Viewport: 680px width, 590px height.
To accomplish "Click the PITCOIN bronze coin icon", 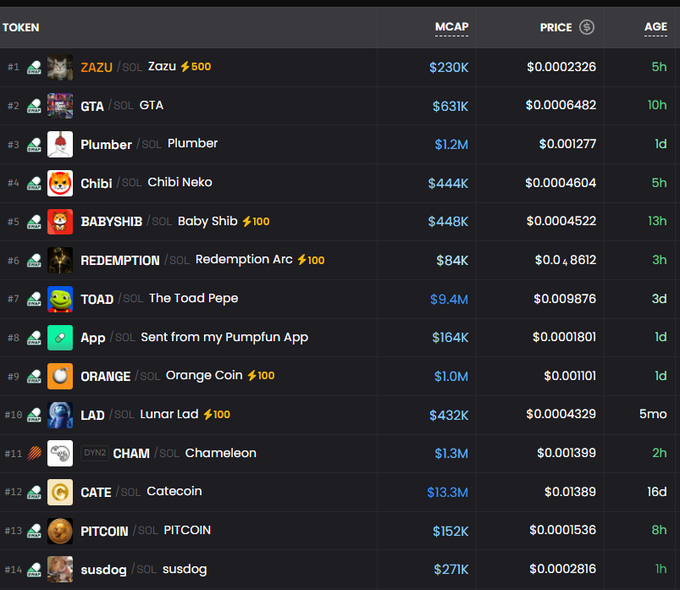I will pos(60,531).
